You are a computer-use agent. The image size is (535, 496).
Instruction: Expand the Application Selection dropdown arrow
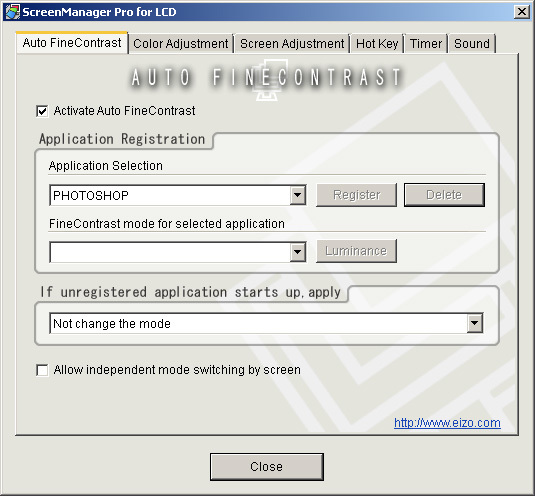298,195
